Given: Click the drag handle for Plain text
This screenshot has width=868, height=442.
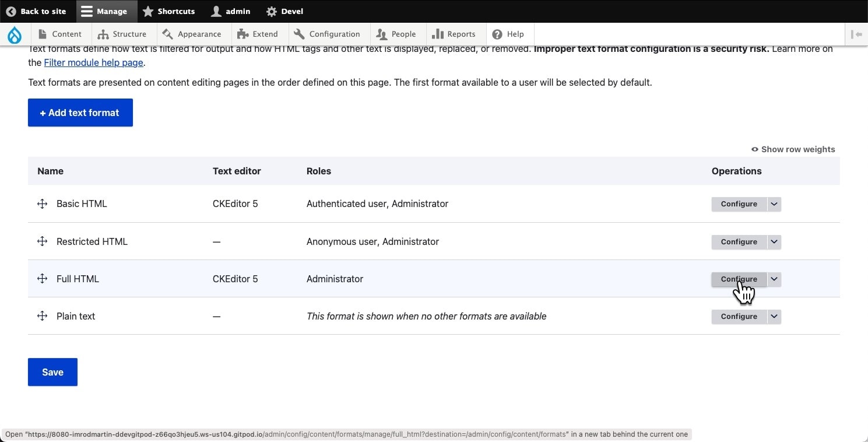Looking at the screenshot, I should (42, 316).
